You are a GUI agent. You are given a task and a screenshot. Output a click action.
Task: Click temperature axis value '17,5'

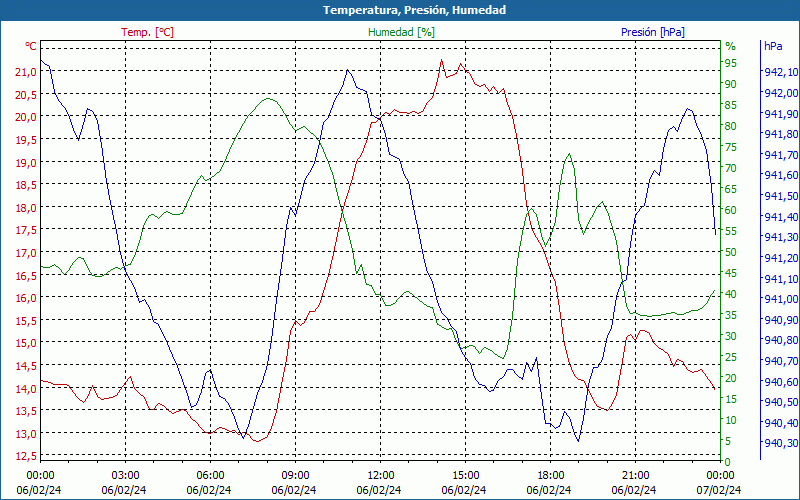pyautogui.click(x=26, y=230)
